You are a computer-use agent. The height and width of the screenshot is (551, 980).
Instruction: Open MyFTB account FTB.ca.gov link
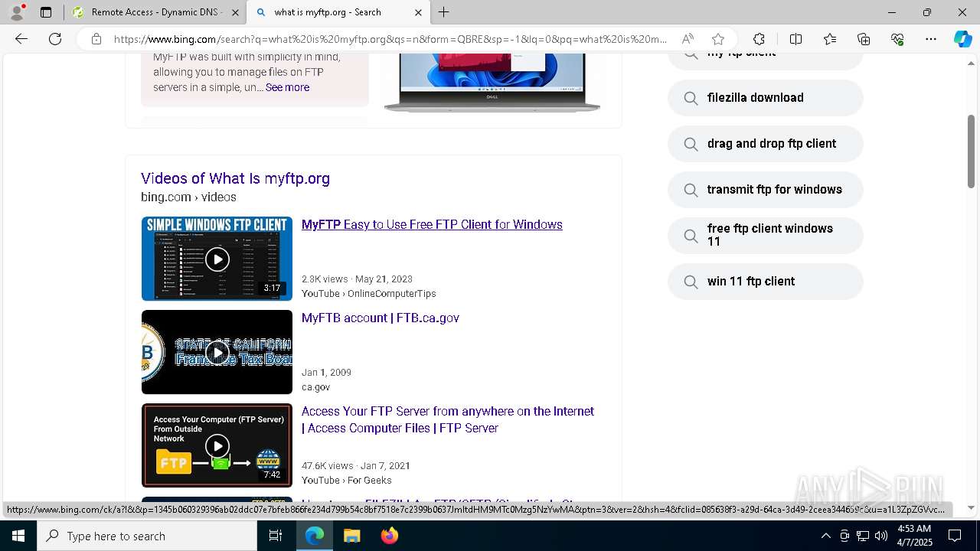pyautogui.click(x=381, y=318)
